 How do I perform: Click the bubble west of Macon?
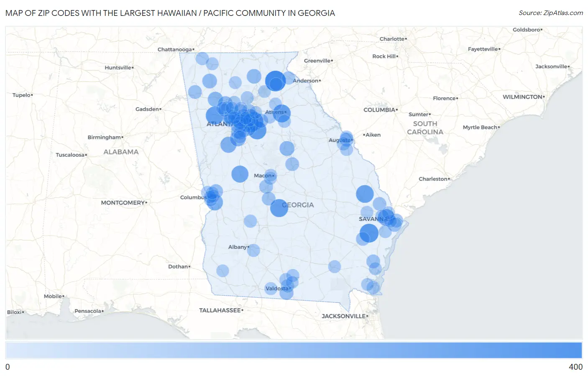click(x=240, y=174)
